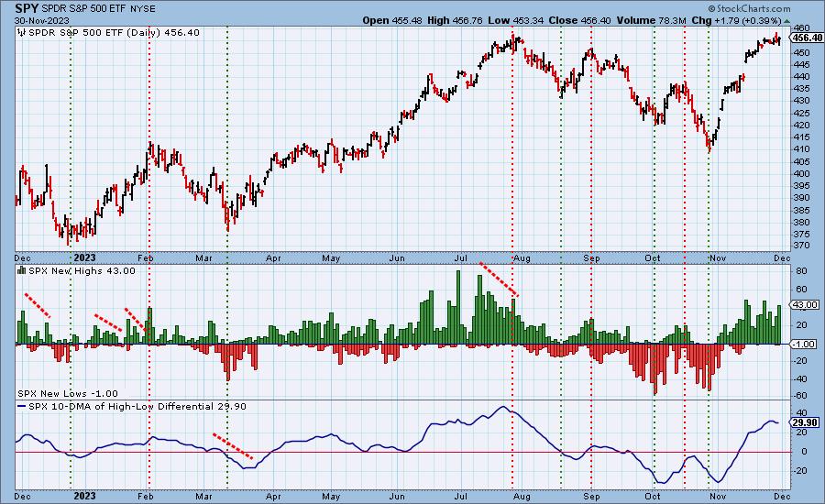
Task: Click the SPY ticker symbol heading
Action: click(27, 8)
